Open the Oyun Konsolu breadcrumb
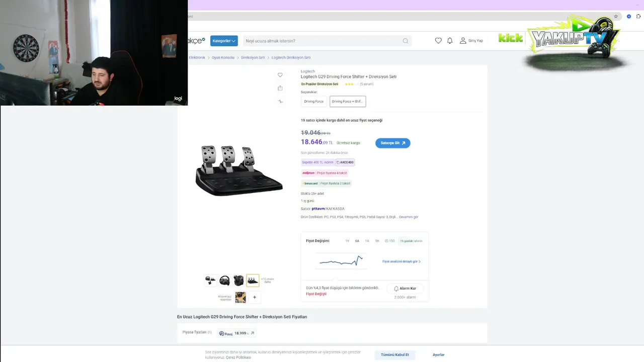Viewport: 644px width, 362px height. point(223,58)
